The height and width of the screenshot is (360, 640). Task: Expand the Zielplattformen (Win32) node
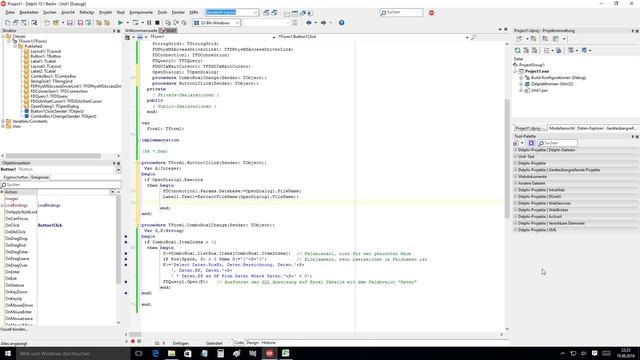pos(521,84)
